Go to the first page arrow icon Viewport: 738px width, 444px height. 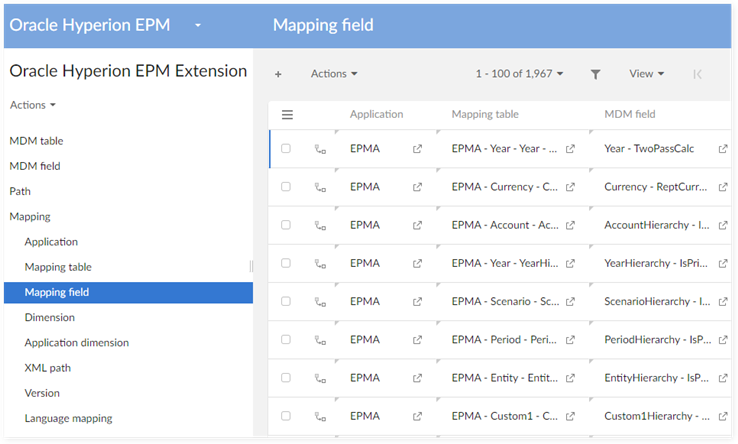point(697,74)
